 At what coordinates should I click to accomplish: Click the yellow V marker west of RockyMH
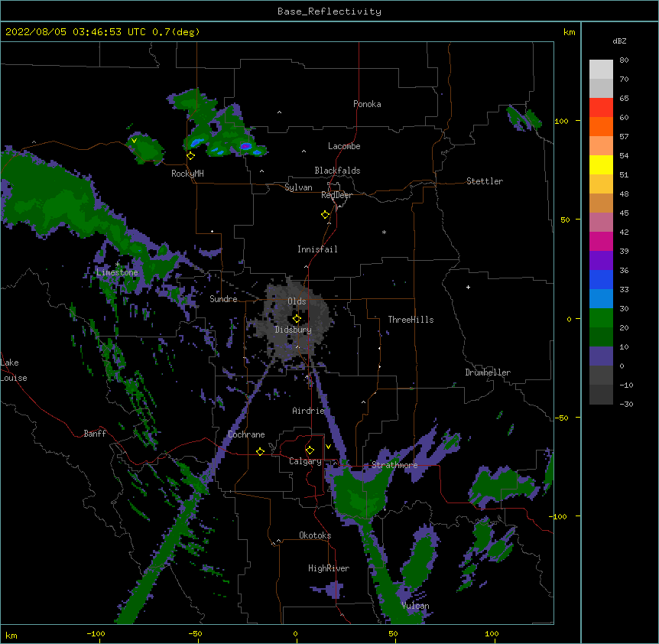pos(134,141)
